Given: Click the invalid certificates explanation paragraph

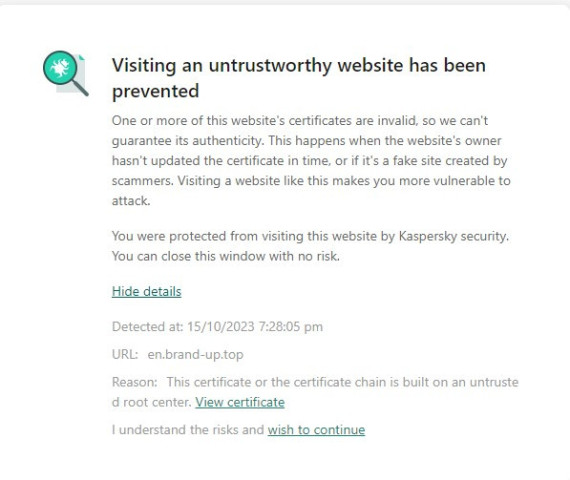Looking at the screenshot, I should click(x=311, y=160).
